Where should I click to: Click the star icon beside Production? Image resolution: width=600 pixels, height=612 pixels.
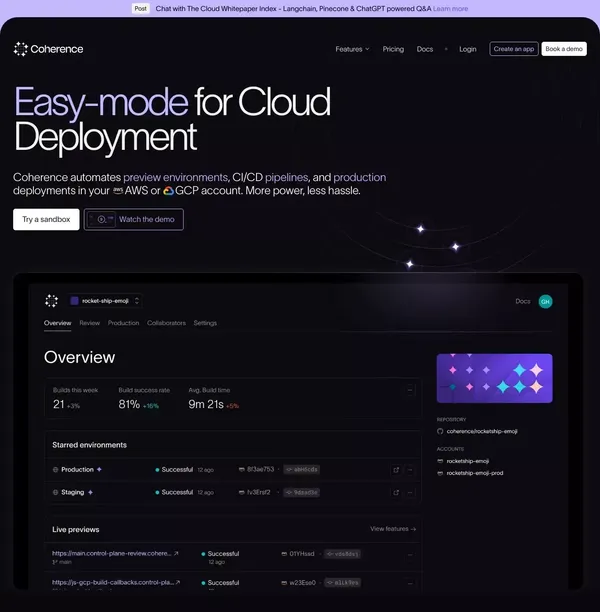99,469
